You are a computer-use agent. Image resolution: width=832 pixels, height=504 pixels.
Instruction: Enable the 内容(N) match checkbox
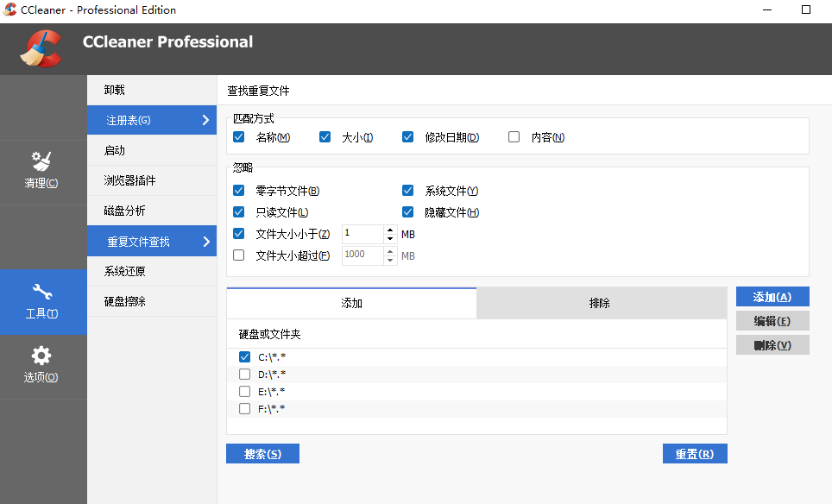(x=514, y=136)
